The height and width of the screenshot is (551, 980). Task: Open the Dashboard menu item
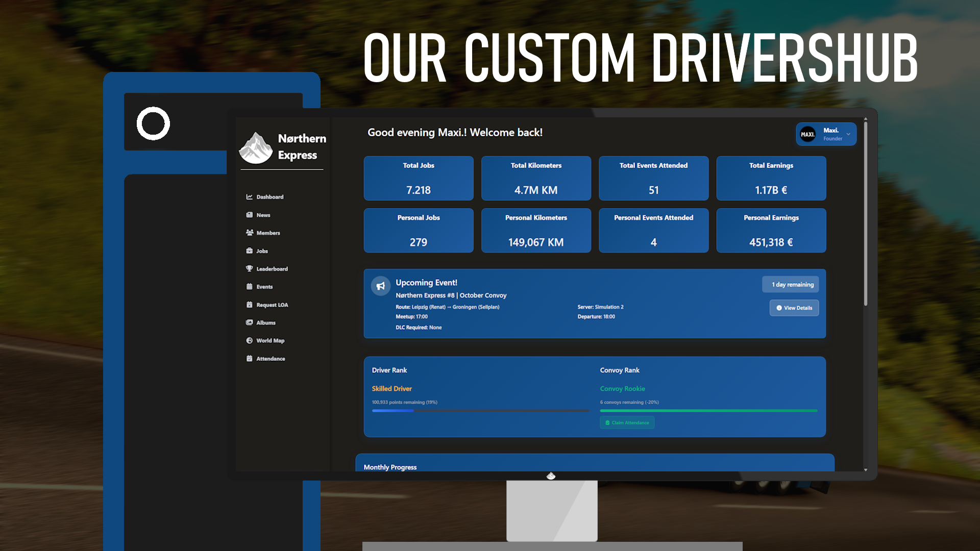click(264, 197)
